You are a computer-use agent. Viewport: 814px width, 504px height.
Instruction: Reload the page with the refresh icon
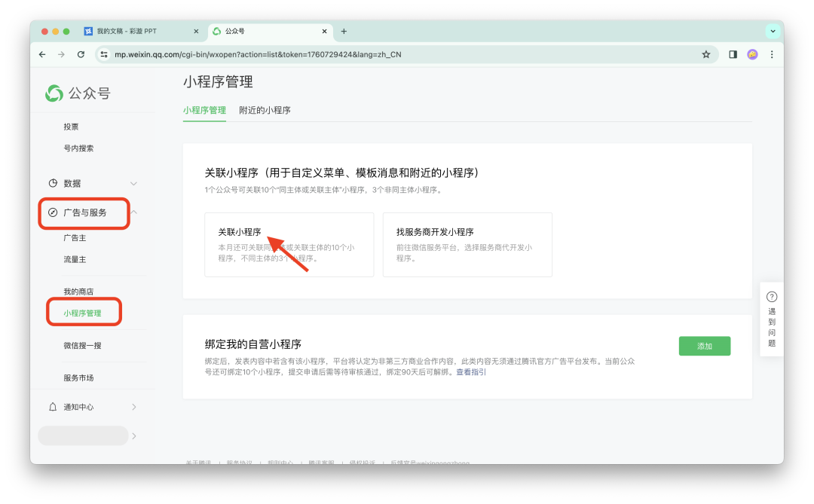[81, 54]
